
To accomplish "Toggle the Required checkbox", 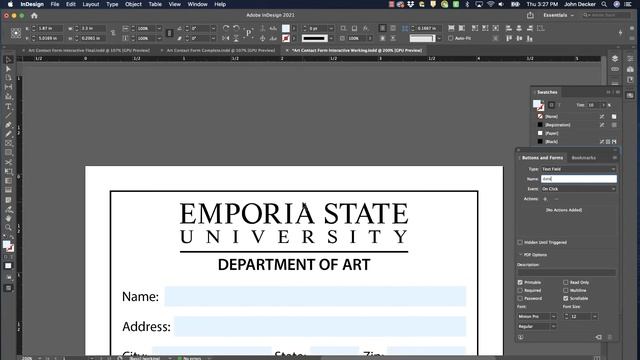I will (520, 291).
